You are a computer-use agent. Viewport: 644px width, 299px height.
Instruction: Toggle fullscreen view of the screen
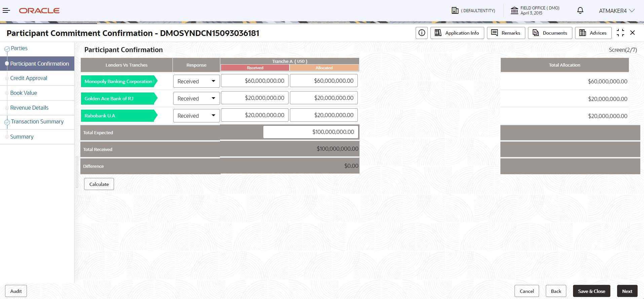point(620,33)
